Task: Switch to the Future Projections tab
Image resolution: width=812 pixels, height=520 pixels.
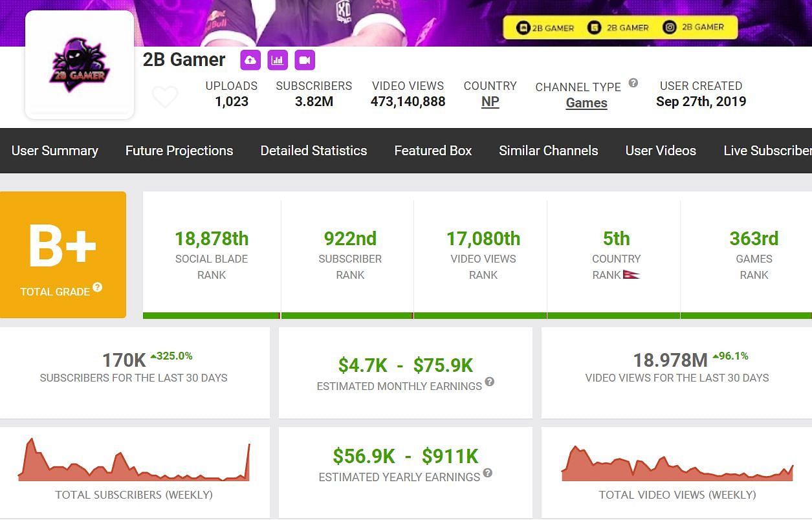Action: pos(179,151)
